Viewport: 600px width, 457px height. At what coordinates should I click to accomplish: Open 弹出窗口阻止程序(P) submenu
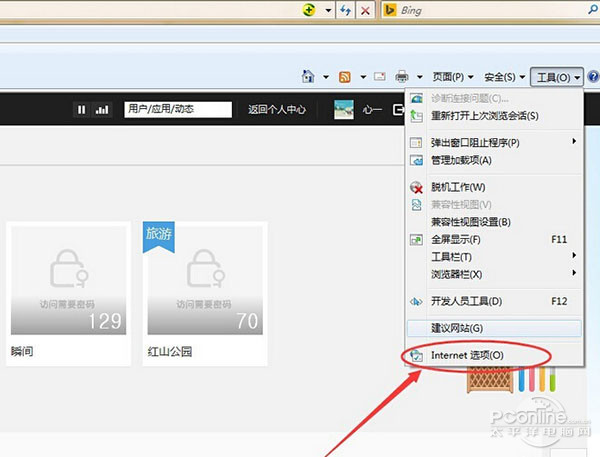pos(494,142)
